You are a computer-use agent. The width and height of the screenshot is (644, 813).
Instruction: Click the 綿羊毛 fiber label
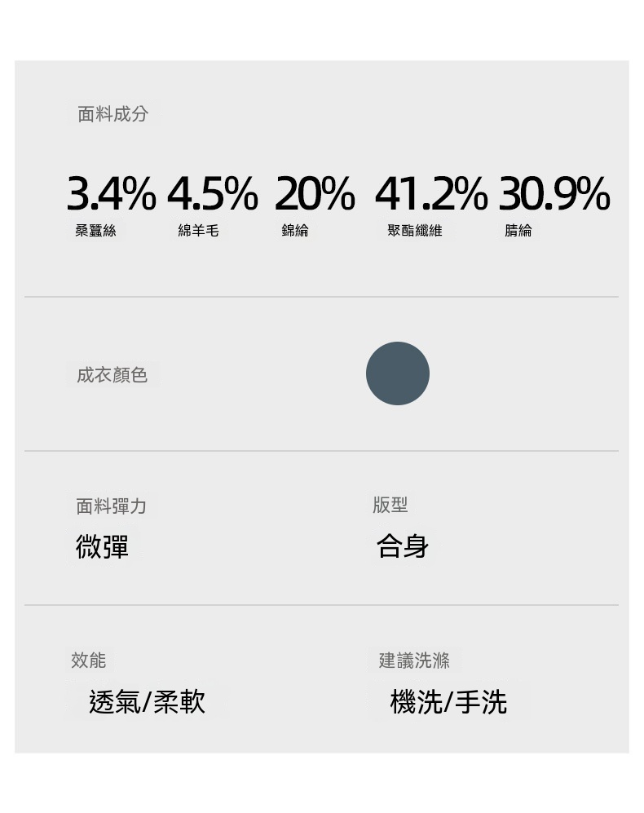point(198,231)
